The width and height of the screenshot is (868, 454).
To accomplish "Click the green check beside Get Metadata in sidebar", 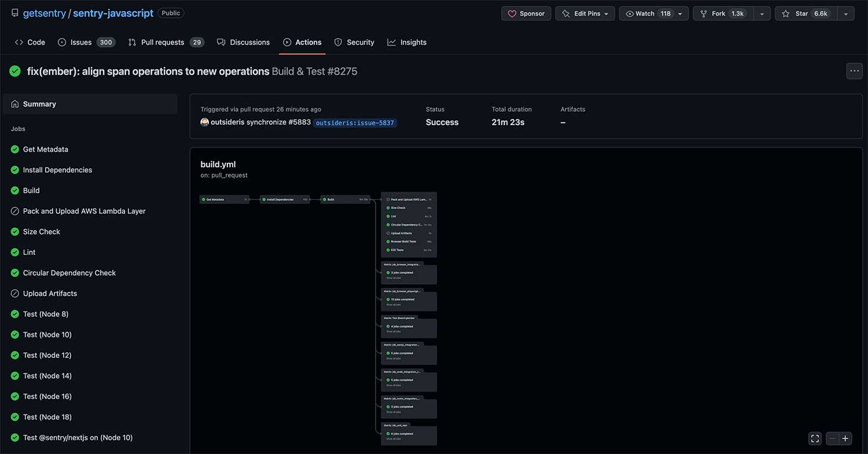I will [15, 149].
